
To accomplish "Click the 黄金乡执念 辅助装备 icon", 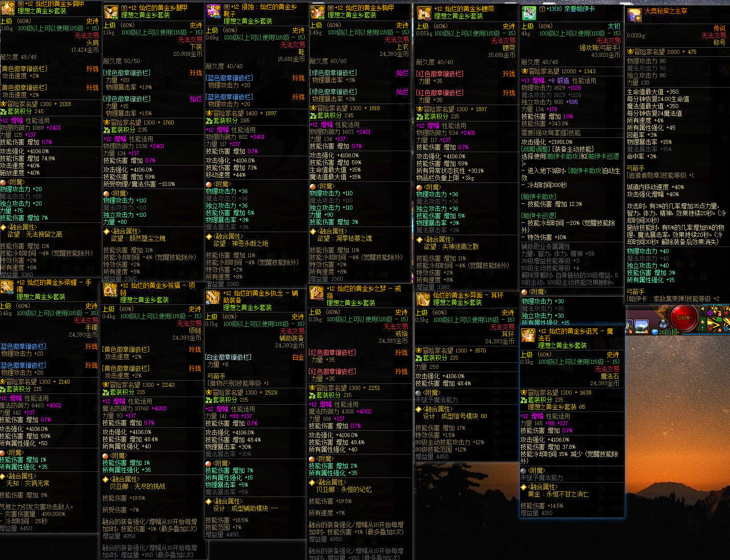I will tap(214, 298).
